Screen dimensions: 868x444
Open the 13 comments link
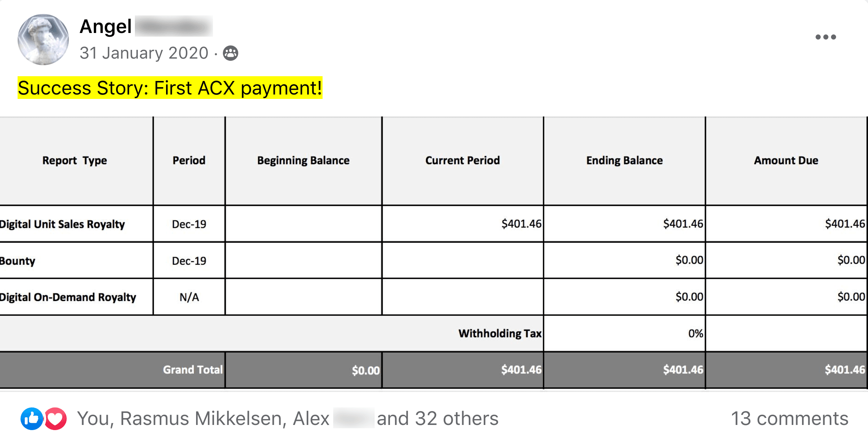790,418
